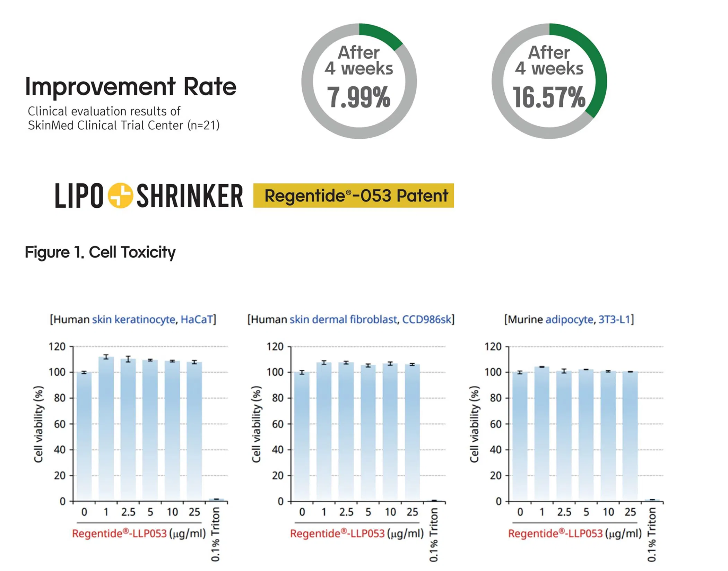Click the 10 µg/ml bar in HaCaT chart
Viewport: 728px width, 571px height.
(172, 431)
